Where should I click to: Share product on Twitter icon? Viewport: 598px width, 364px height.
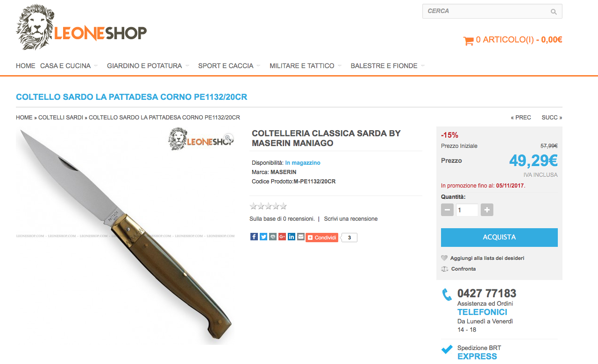[263, 237]
